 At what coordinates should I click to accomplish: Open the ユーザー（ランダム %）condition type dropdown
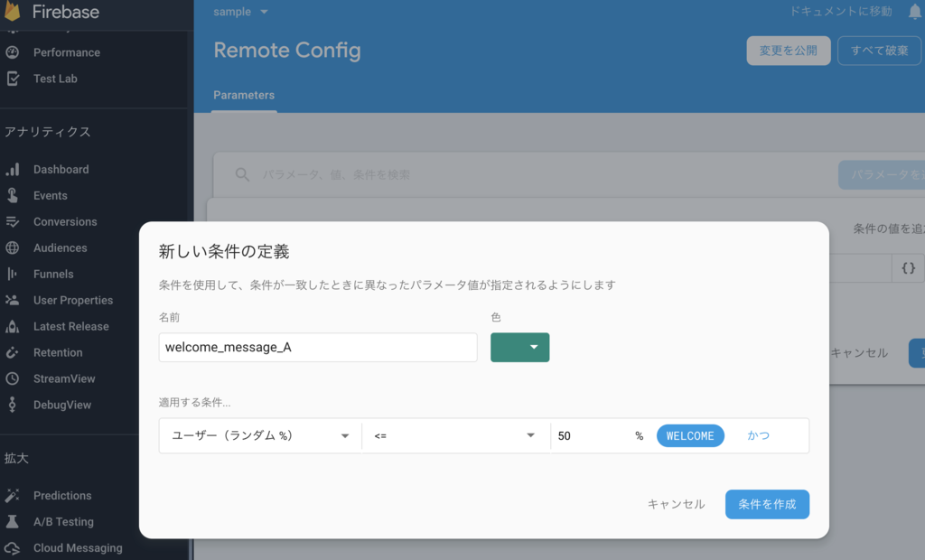(x=260, y=435)
